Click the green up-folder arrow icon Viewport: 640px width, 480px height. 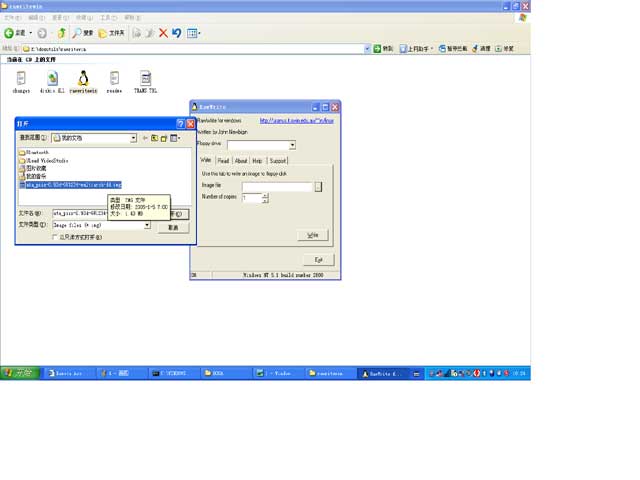click(x=62, y=33)
